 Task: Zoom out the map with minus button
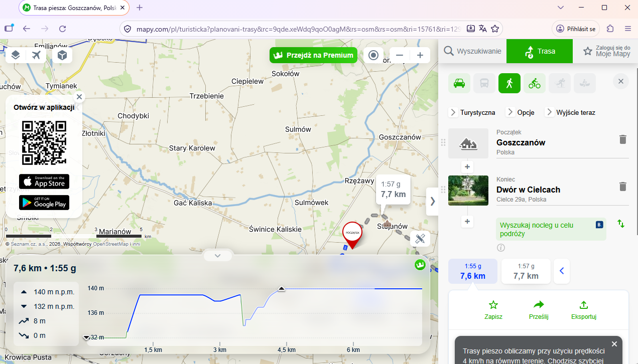pyautogui.click(x=400, y=55)
